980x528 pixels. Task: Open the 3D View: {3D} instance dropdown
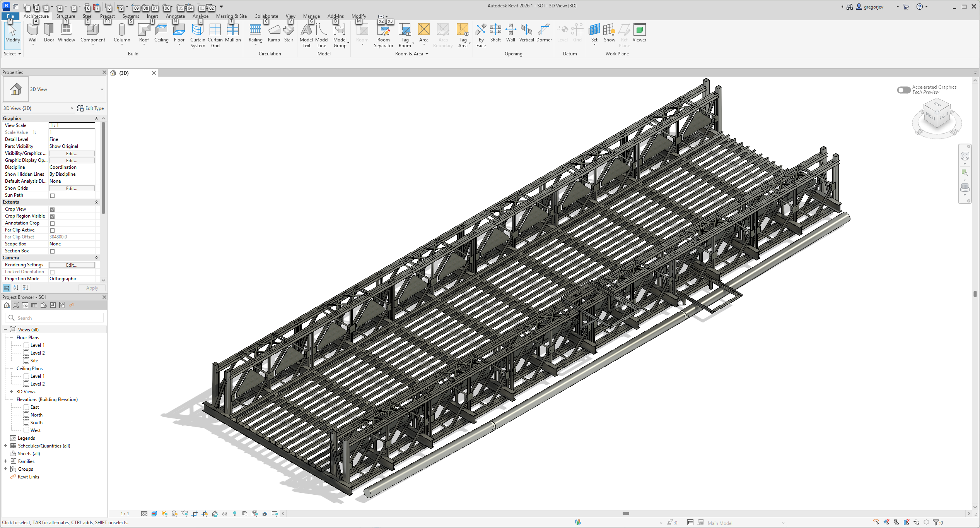pos(72,108)
